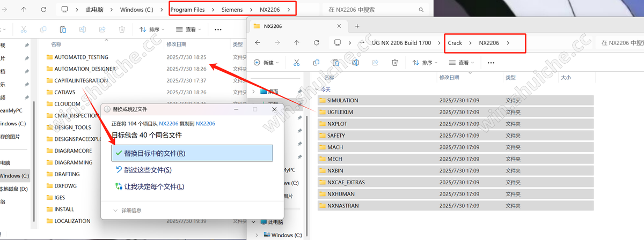Expand 详细信息 (details) in the replace dialog
The height and width of the screenshot is (240, 644).
(128, 211)
